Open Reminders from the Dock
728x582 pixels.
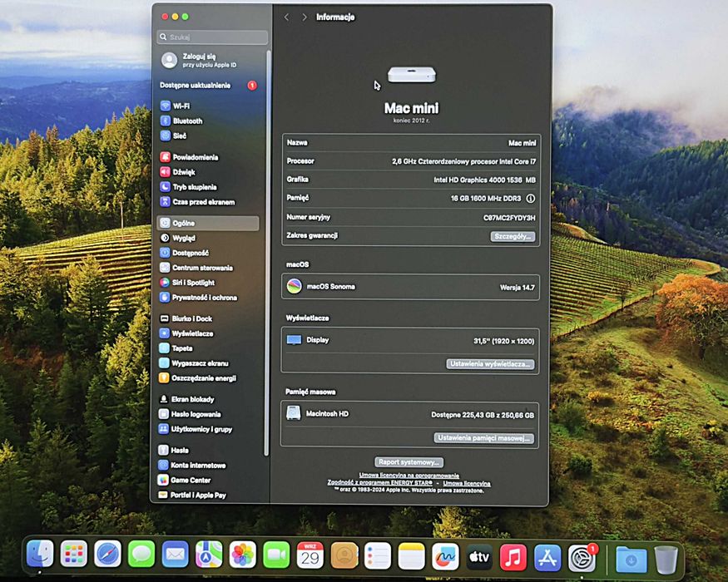pyautogui.click(x=378, y=555)
